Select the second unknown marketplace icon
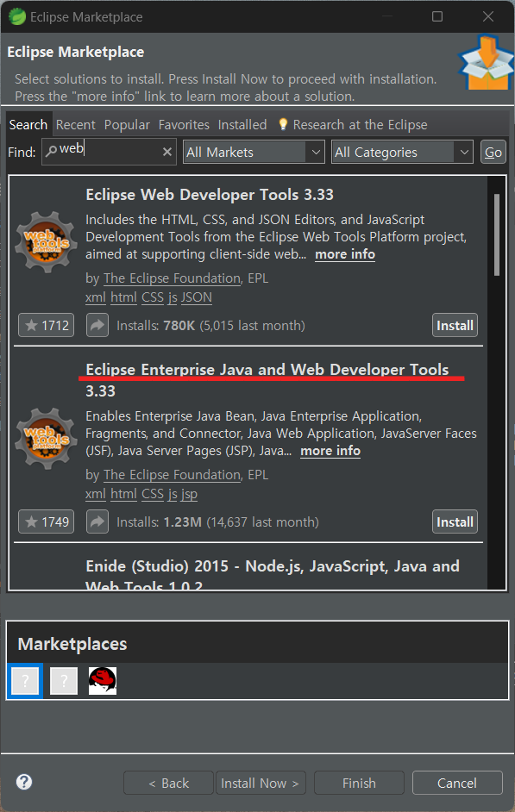The height and width of the screenshot is (812, 515). 64,680
